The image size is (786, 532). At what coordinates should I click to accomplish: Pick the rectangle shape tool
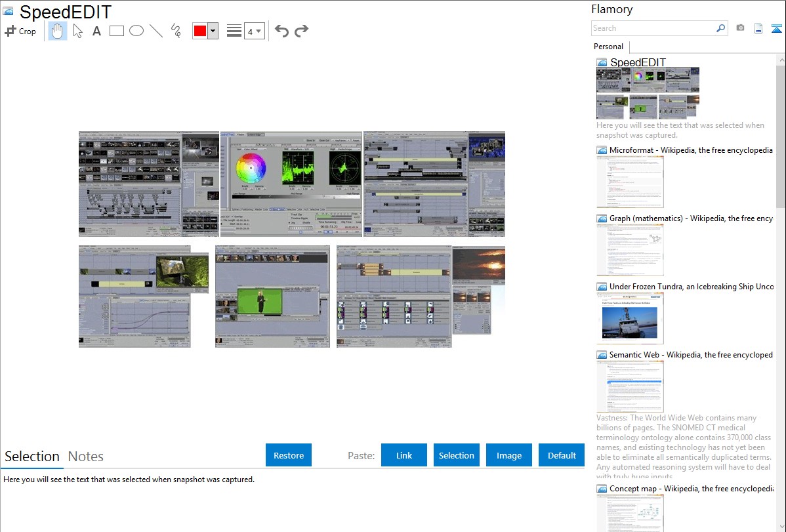tap(117, 31)
